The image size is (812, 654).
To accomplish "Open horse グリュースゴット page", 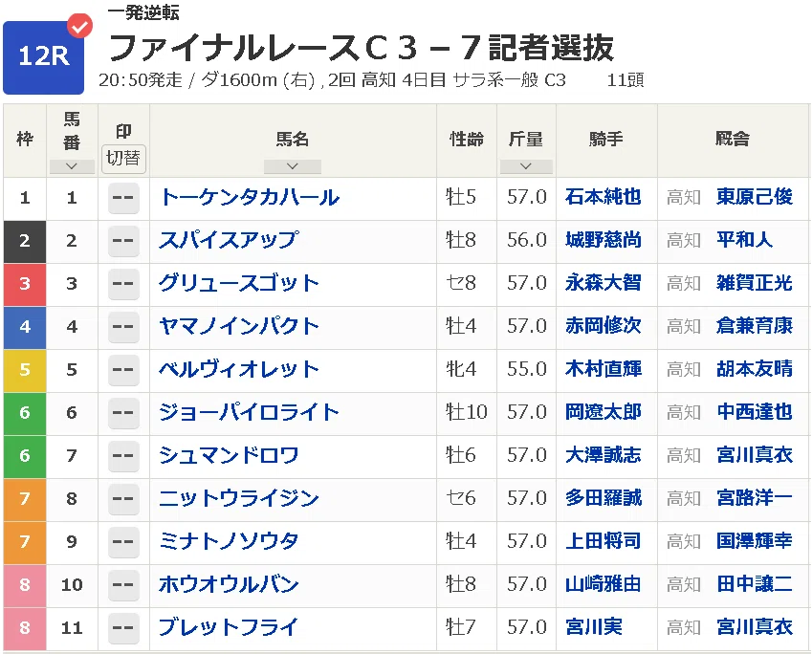I will point(239,283).
